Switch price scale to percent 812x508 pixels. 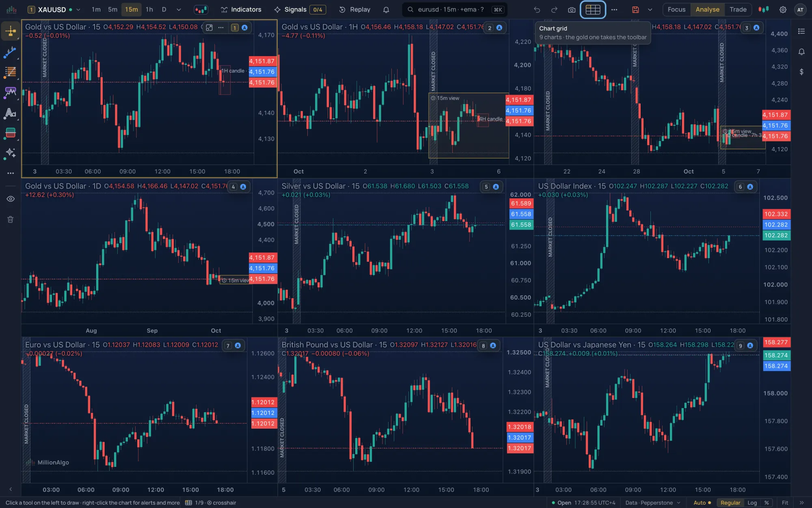coord(767,503)
